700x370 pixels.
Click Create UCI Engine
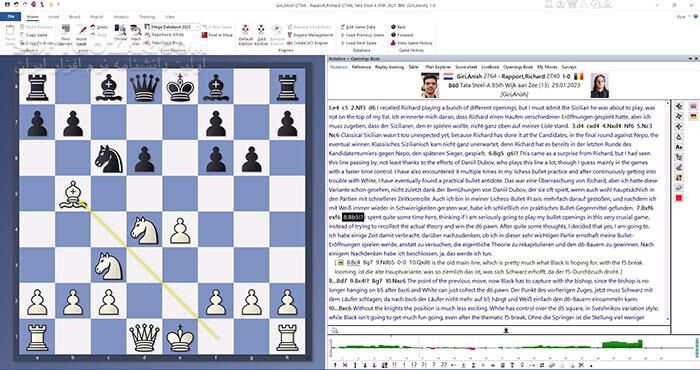307,43
